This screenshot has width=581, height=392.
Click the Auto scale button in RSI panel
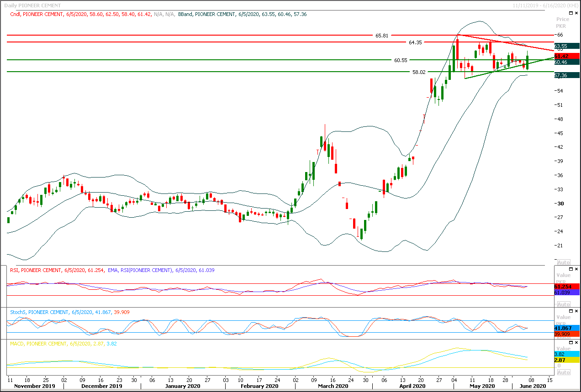click(x=563, y=304)
